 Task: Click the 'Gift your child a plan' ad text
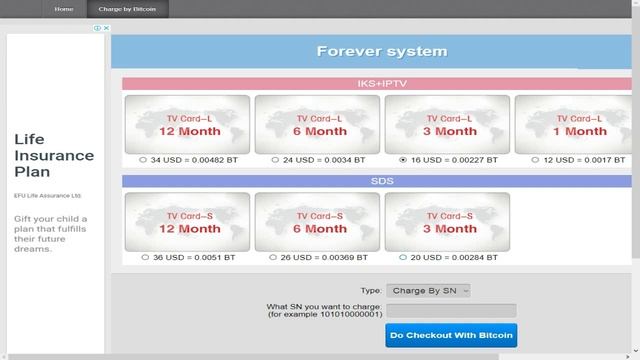(50, 234)
